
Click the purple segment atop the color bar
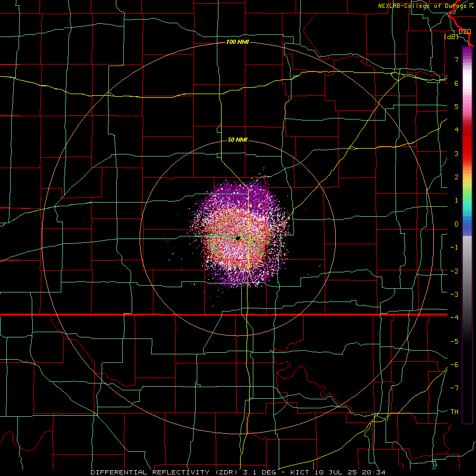pos(467,53)
